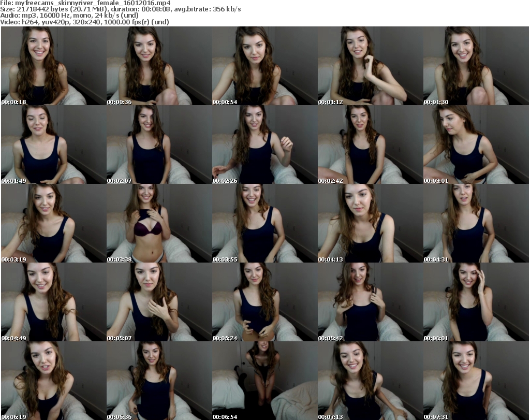
Task: Click the thumbnail marked 00:07:13
Action: tap(370, 381)
